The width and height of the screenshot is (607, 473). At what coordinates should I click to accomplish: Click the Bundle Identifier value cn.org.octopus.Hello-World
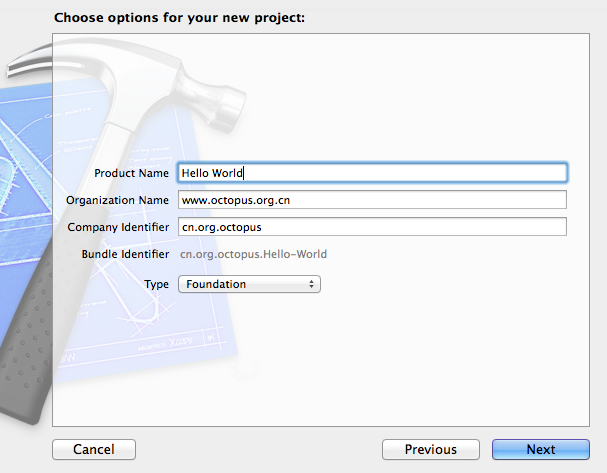(254, 254)
